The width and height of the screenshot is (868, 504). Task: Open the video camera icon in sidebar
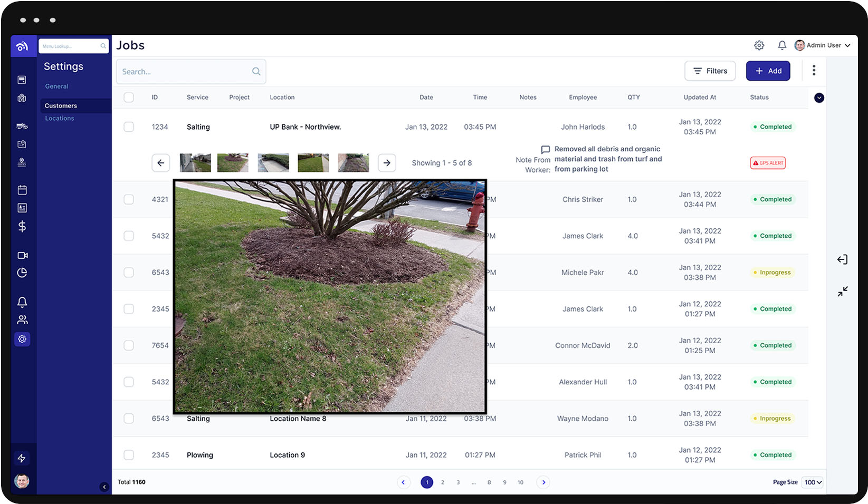coord(22,255)
